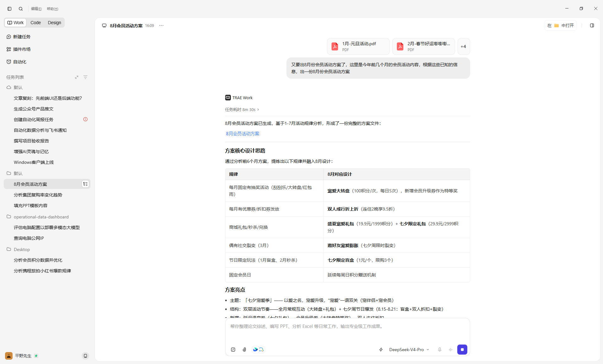Viewport: 603px width, 364px height.
Task: Open the 编辑(E) menu
Action: 36,9
